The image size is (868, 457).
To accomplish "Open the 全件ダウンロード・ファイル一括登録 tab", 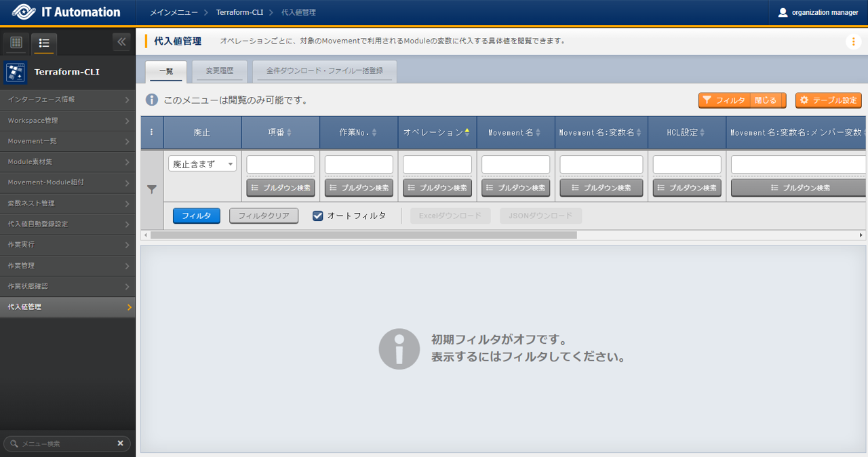I will point(324,71).
